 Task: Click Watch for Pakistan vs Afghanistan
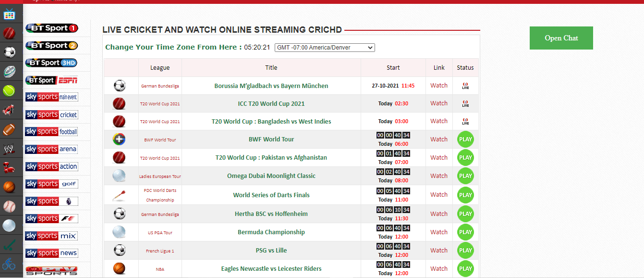pyautogui.click(x=439, y=158)
